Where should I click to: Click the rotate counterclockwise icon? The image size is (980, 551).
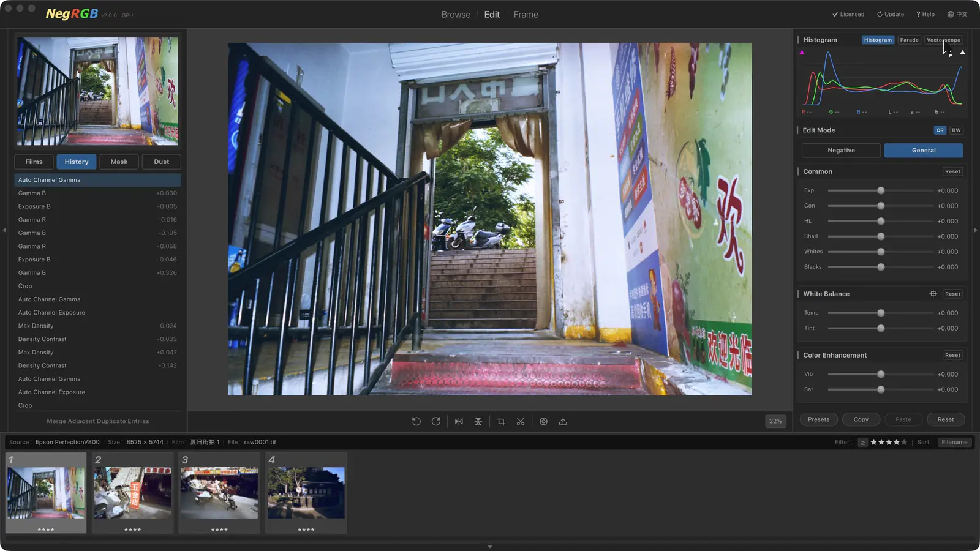[x=417, y=421]
